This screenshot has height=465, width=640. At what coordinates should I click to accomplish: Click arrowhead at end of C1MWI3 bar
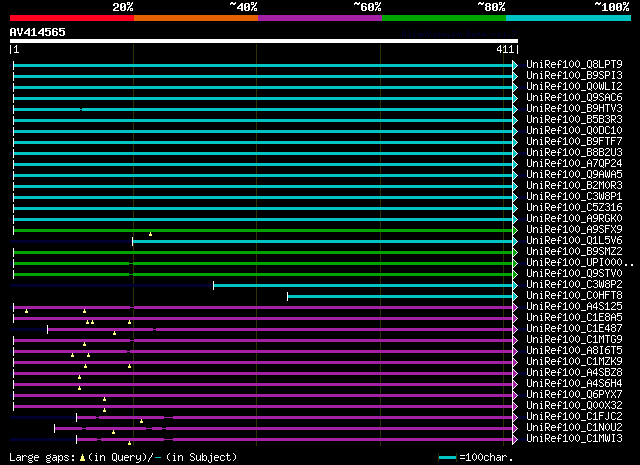click(x=516, y=440)
